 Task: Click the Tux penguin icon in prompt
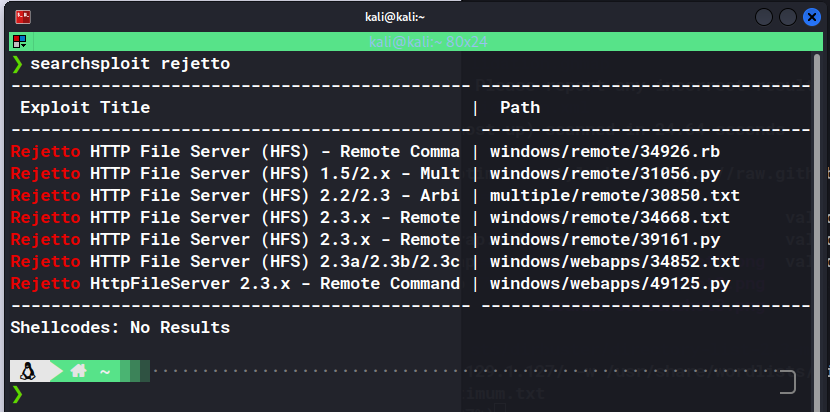(28, 371)
